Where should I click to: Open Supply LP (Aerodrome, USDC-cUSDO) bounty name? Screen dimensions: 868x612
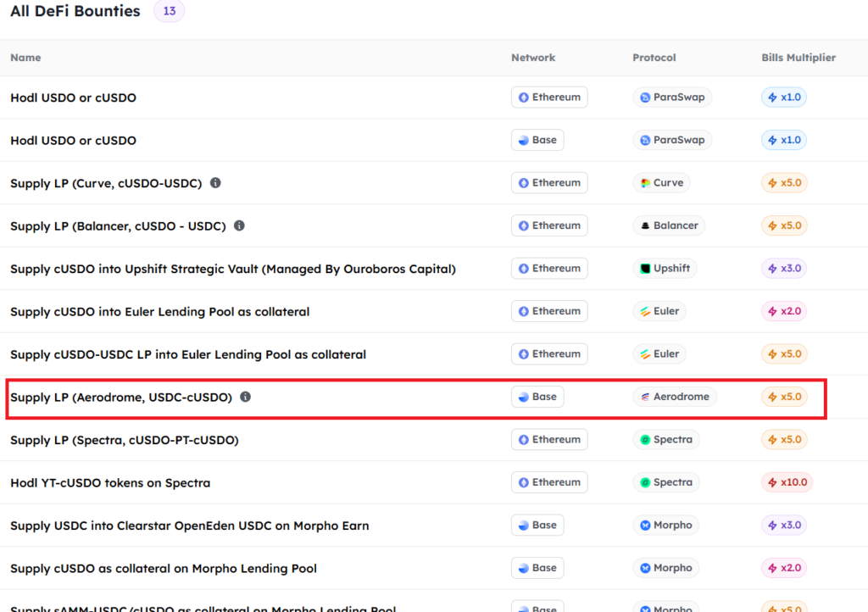[121, 398]
